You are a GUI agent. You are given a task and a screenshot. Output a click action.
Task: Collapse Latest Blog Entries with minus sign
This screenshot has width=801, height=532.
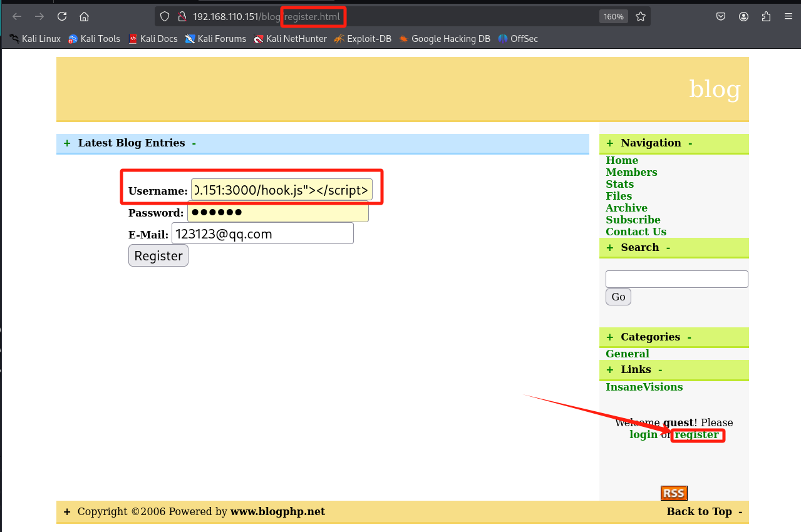point(194,143)
